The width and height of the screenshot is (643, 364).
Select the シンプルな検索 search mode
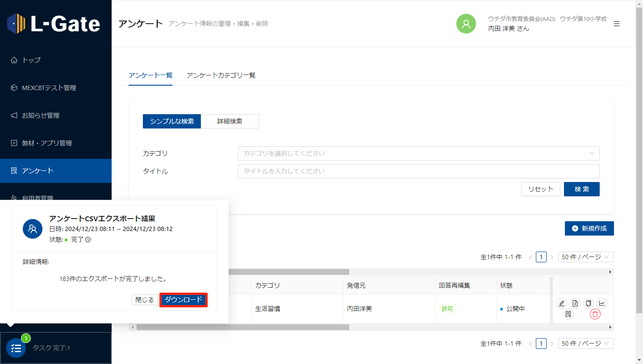(172, 121)
